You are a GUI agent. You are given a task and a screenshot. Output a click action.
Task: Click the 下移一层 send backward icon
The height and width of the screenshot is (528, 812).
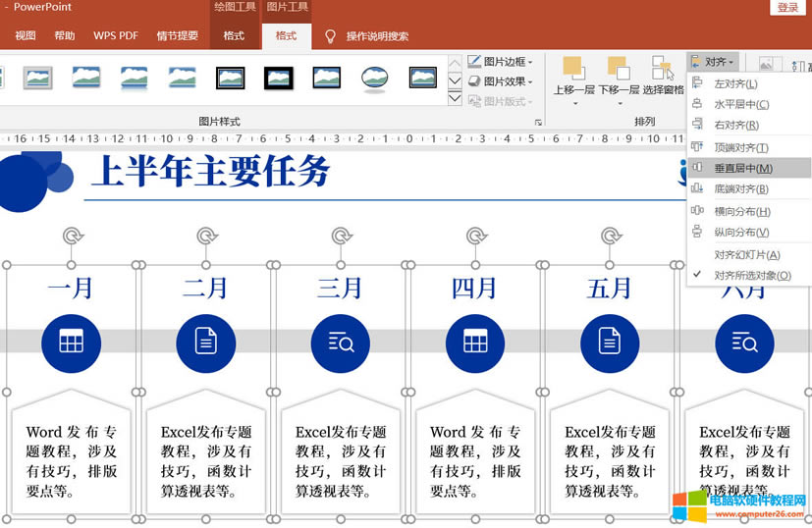619,69
